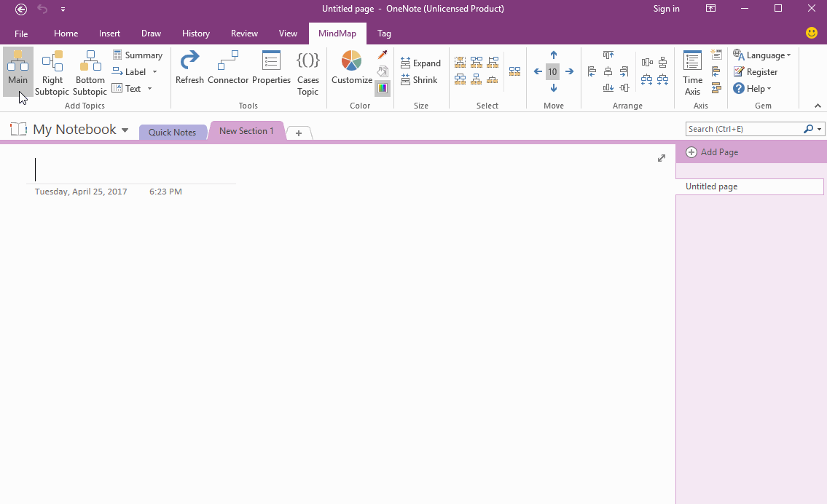Select the Connector tool

point(228,68)
